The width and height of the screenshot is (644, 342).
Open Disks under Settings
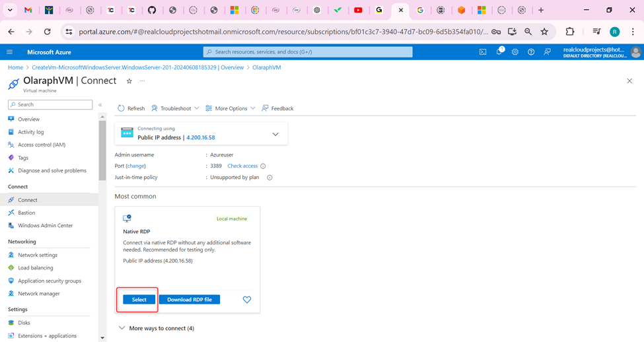(x=24, y=323)
